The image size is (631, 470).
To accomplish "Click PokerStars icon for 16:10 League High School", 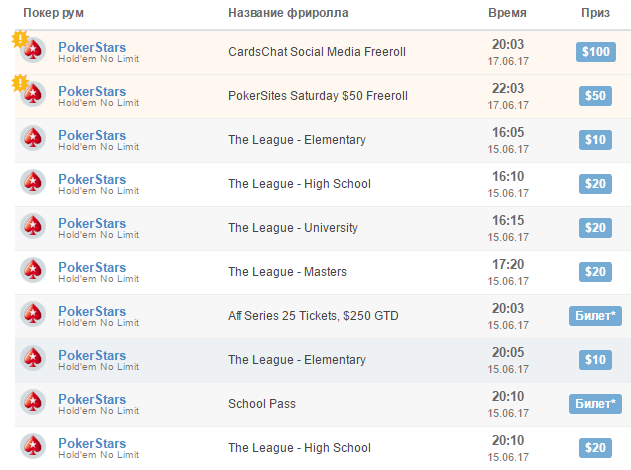I will (33, 183).
